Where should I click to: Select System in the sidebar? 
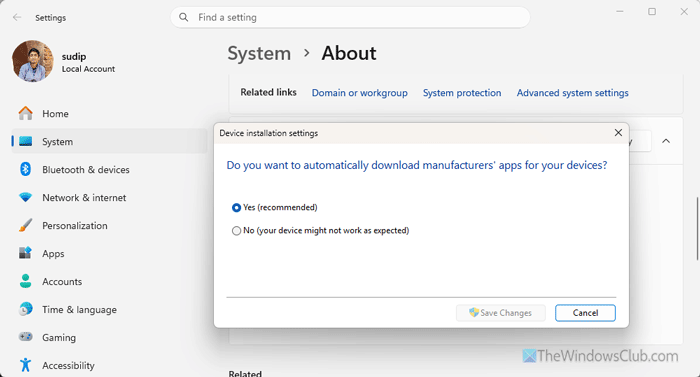coord(109,142)
